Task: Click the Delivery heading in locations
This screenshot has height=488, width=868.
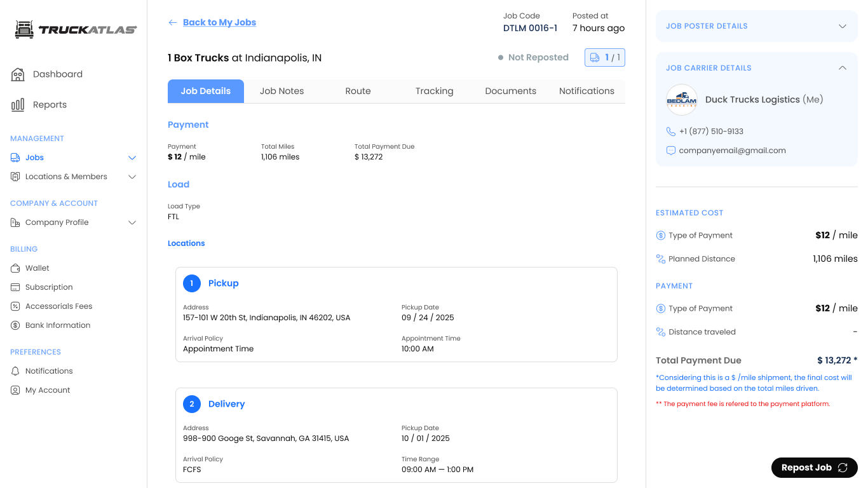Action: point(226,404)
